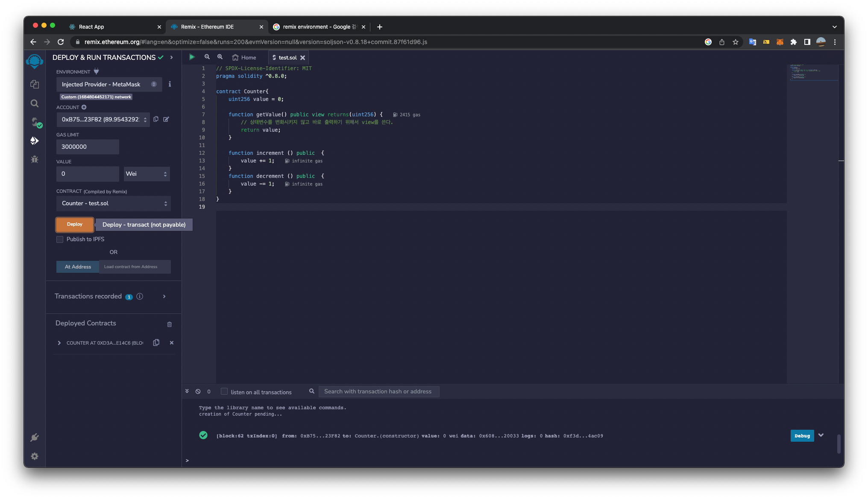Open the Plugin manager plug icon
Image resolution: width=868 pixels, height=499 pixels.
coord(35,437)
